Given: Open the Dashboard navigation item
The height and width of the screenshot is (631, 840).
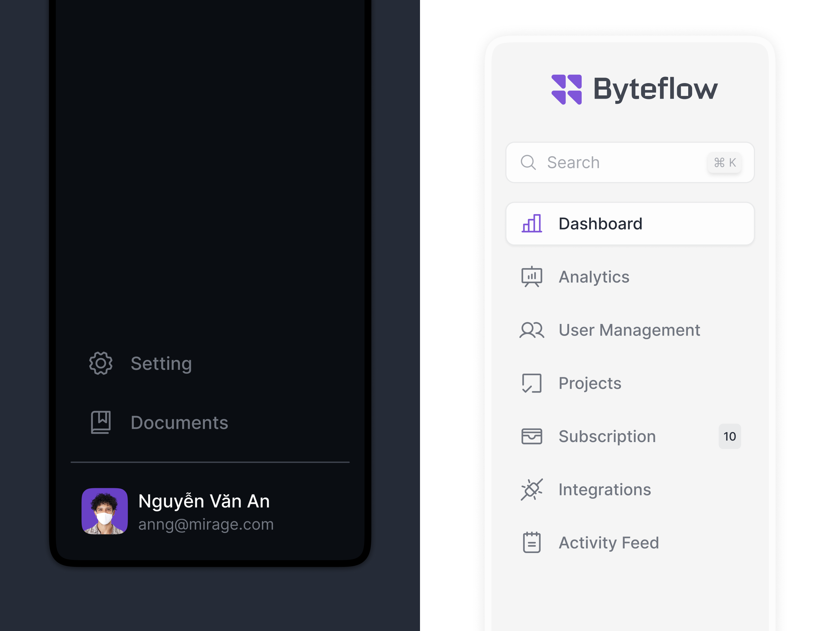Looking at the screenshot, I should 600,224.
